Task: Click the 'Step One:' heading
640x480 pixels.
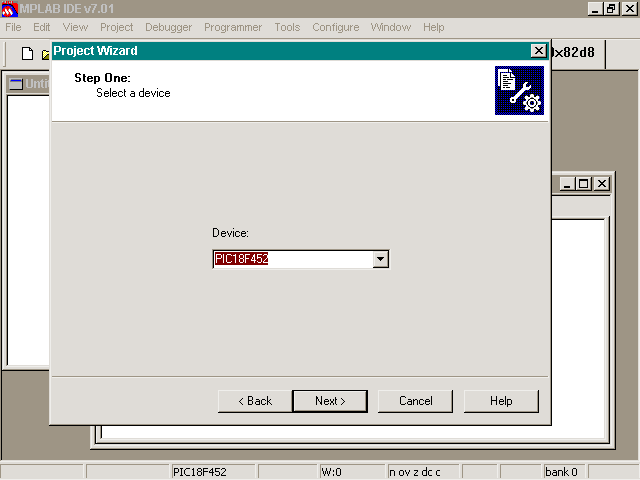Action: click(102, 78)
